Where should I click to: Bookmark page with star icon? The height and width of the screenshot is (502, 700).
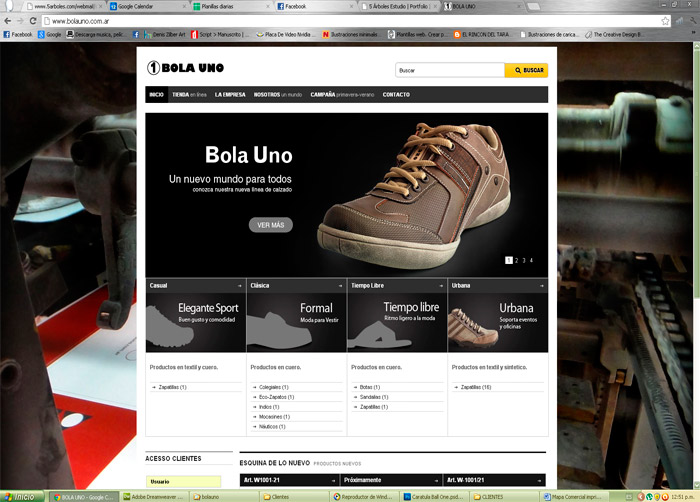pyautogui.click(x=665, y=21)
